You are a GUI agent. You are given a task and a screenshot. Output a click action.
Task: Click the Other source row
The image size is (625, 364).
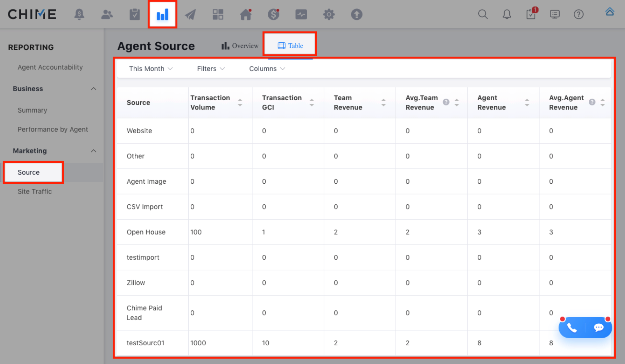point(364,156)
